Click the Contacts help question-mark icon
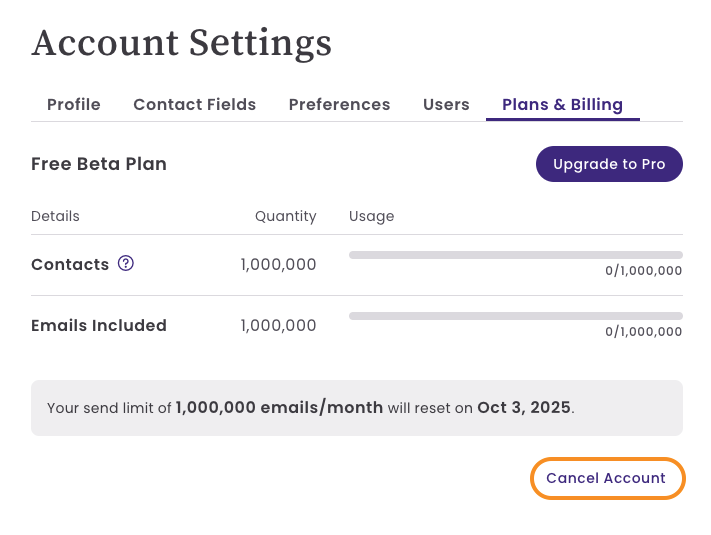Image resolution: width=711 pixels, height=535 pixels. pos(126,264)
